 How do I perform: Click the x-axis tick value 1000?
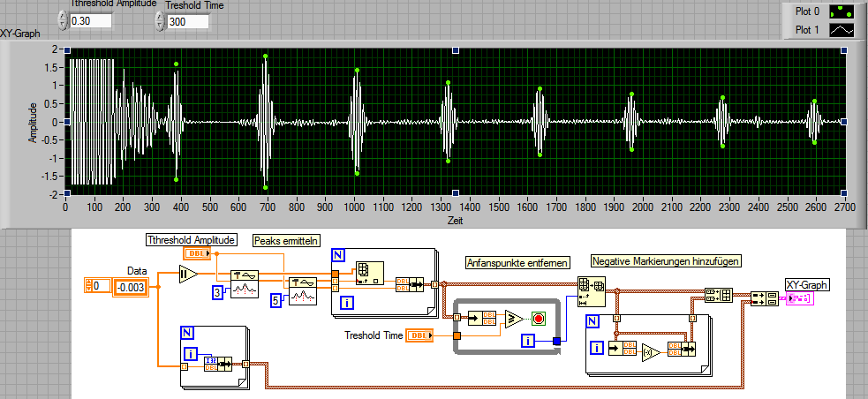click(354, 207)
